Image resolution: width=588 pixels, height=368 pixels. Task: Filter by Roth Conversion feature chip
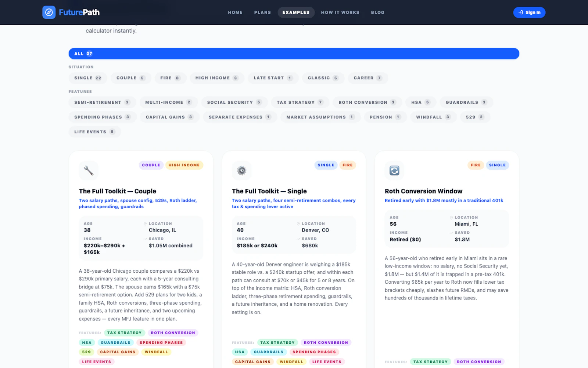[367, 102]
